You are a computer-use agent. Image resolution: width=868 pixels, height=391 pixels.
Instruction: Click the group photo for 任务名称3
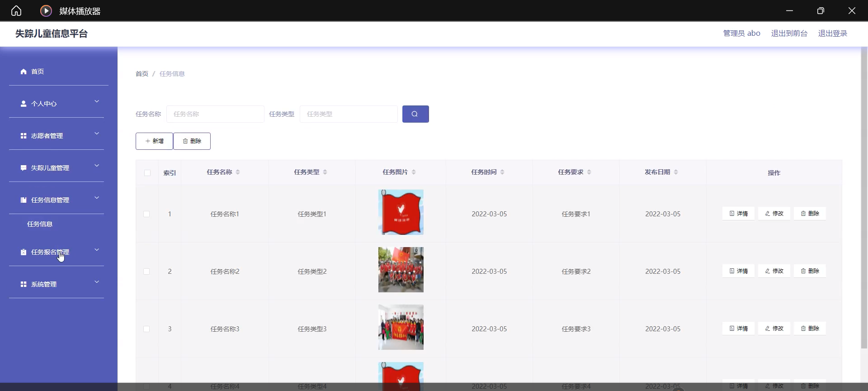401,327
